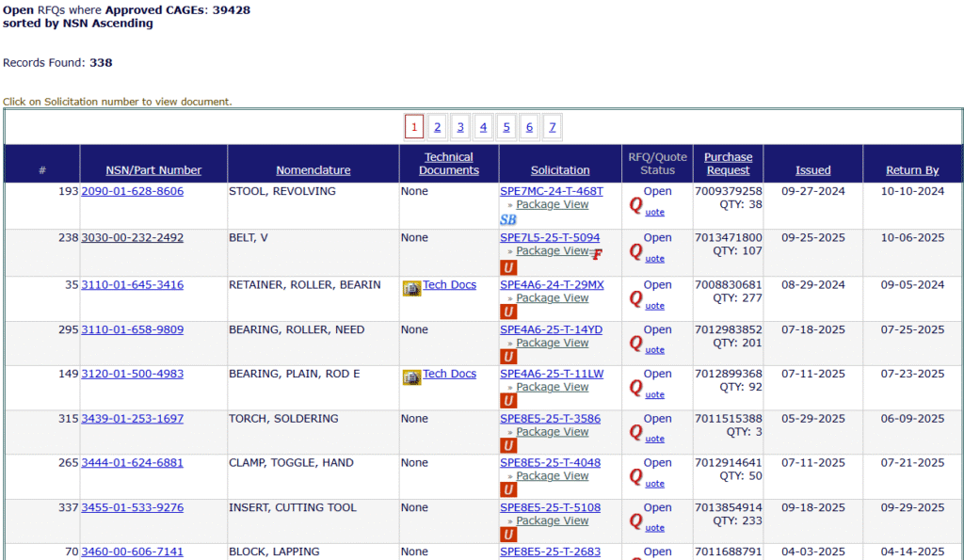Open NSN link 3030-00-232-2492
964x560 pixels.
coord(132,238)
